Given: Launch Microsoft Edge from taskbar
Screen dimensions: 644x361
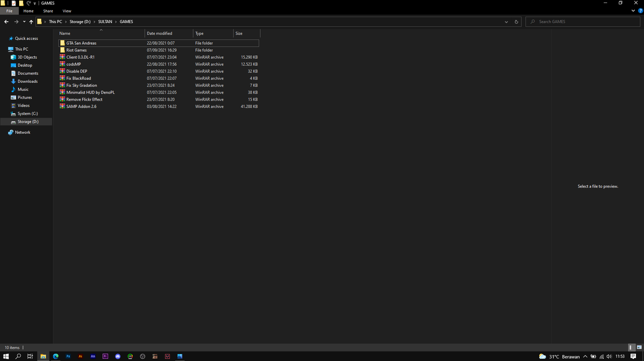Looking at the screenshot, I should tap(56, 356).
